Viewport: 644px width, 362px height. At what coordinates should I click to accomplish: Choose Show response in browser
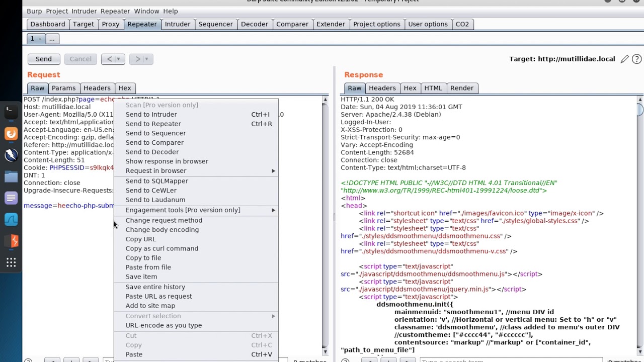196,161
